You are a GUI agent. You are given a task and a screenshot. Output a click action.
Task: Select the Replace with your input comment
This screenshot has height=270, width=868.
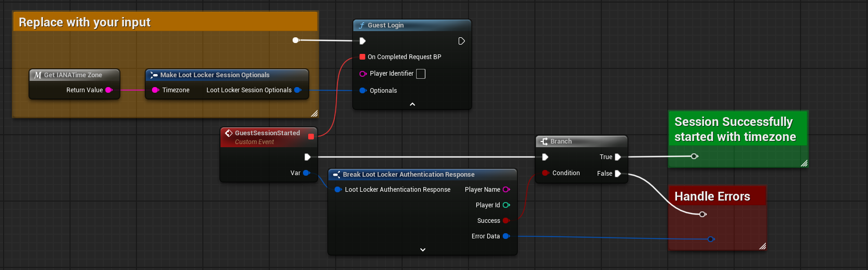(85, 22)
